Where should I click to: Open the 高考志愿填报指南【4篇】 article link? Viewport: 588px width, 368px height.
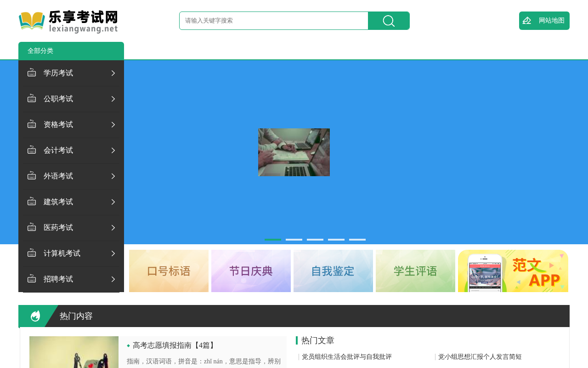175,345
